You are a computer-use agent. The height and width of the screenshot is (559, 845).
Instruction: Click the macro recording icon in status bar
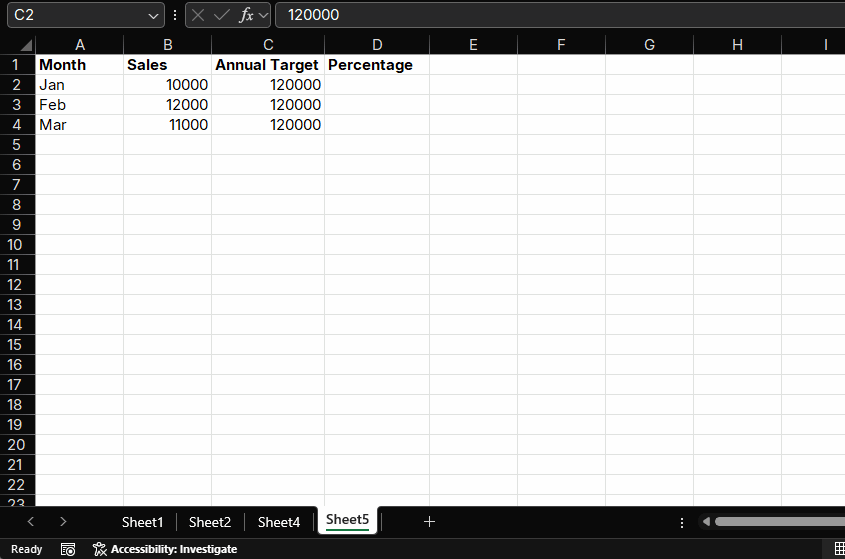(68, 549)
